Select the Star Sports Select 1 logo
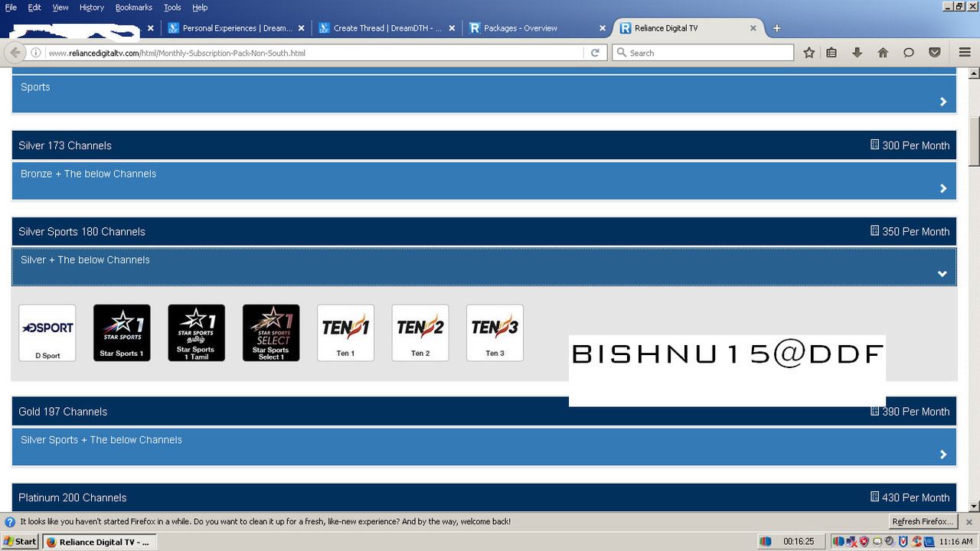This screenshot has height=551, width=980. pos(271,333)
